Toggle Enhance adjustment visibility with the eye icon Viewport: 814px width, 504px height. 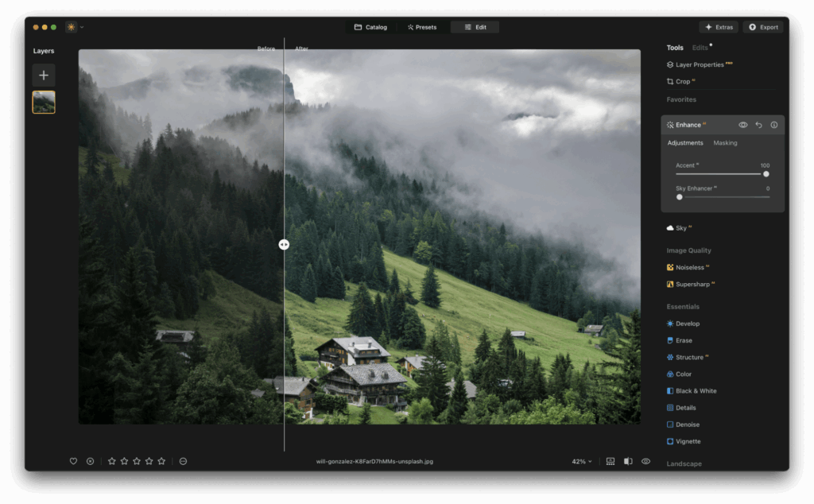(742, 125)
